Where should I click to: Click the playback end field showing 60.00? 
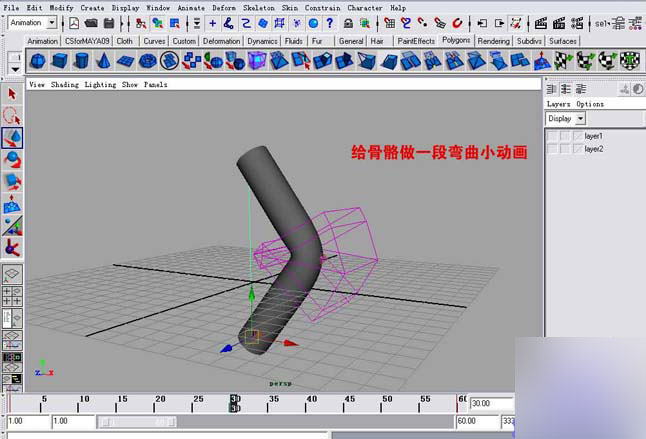[x=477, y=421]
